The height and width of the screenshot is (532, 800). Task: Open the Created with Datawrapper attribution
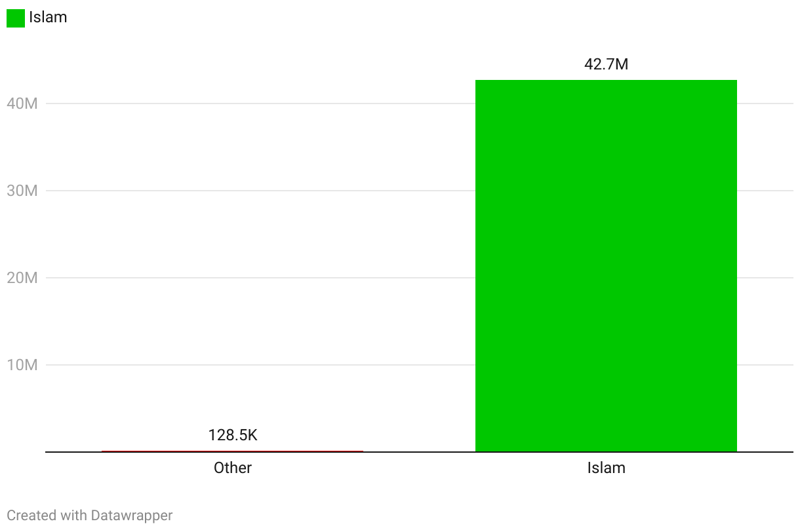(90, 516)
